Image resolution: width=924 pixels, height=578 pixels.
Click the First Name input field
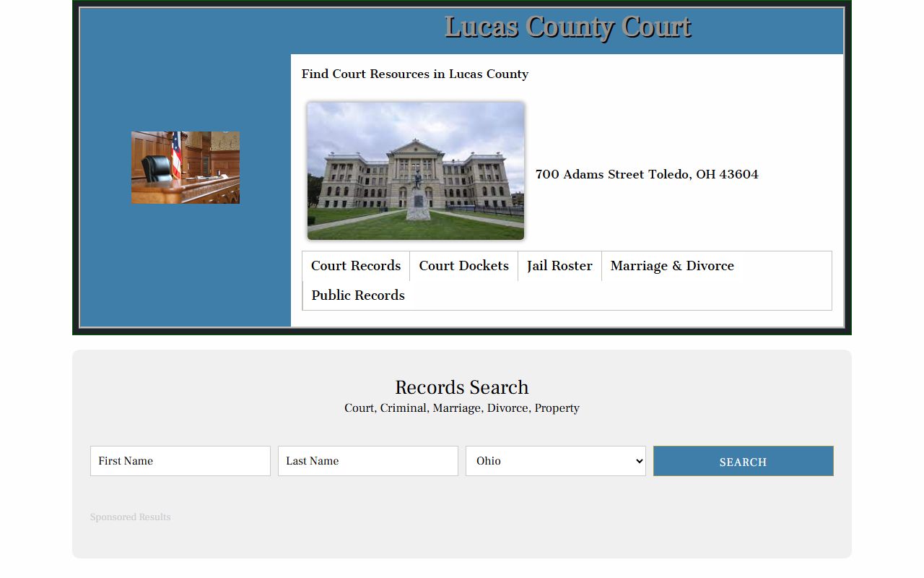tap(180, 461)
